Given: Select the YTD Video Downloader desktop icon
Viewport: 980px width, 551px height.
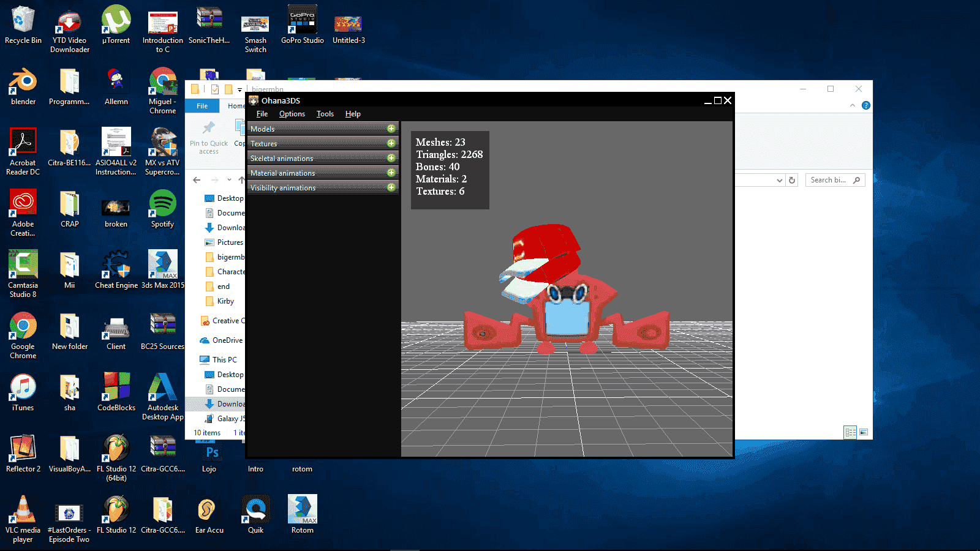Looking at the screenshot, I should point(70,29).
